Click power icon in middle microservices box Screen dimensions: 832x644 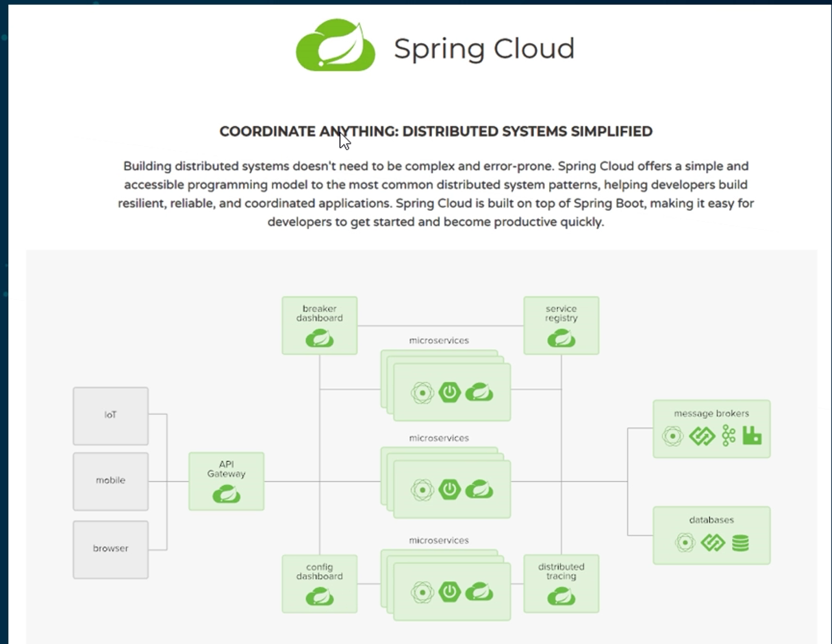(x=449, y=489)
